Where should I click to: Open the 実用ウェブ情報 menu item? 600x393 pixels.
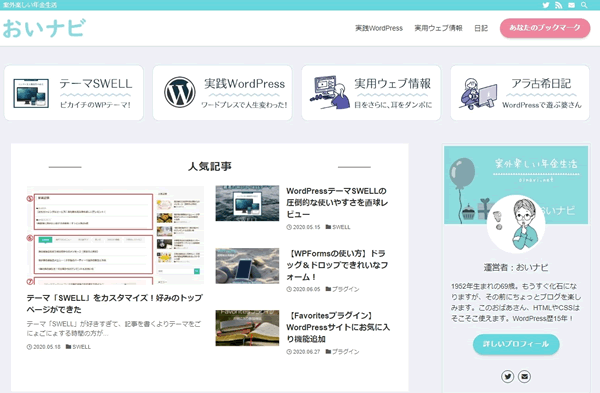click(x=438, y=28)
